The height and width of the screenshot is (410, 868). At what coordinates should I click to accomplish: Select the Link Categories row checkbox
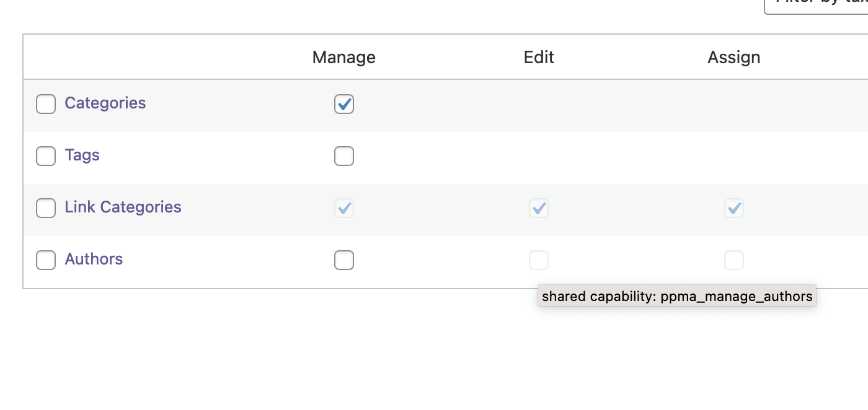[46, 208]
